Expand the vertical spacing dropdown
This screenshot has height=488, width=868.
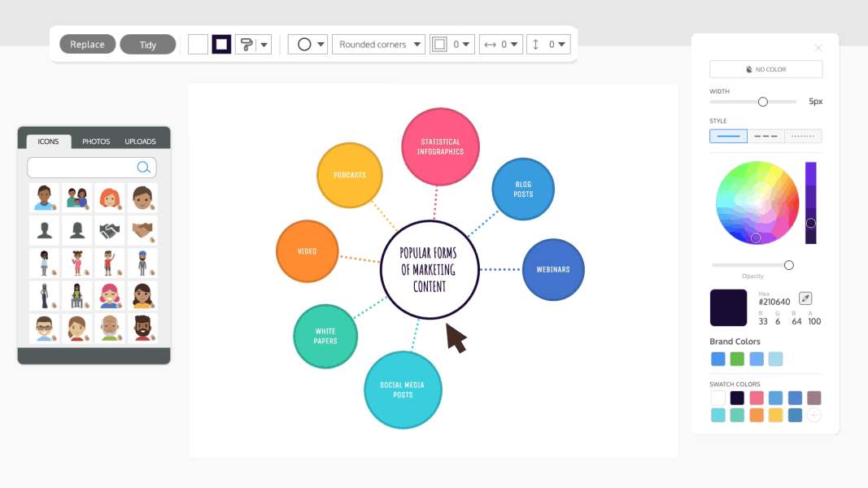[x=548, y=44]
